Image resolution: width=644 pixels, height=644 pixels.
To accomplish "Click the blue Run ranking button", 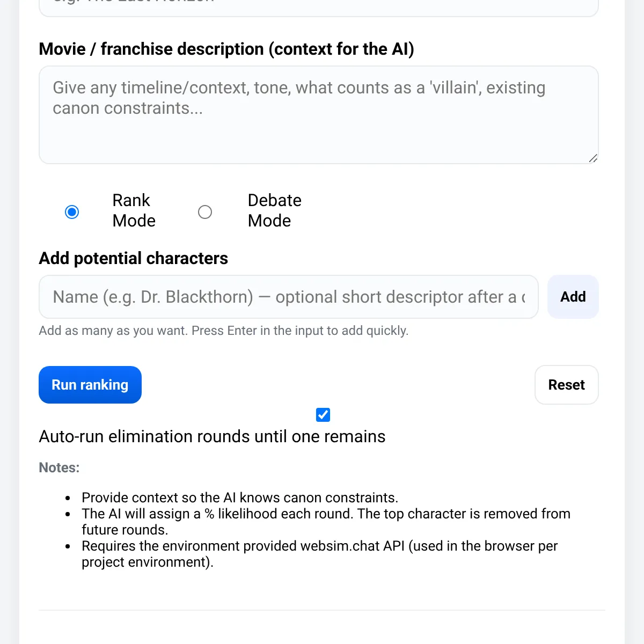I will (90, 385).
